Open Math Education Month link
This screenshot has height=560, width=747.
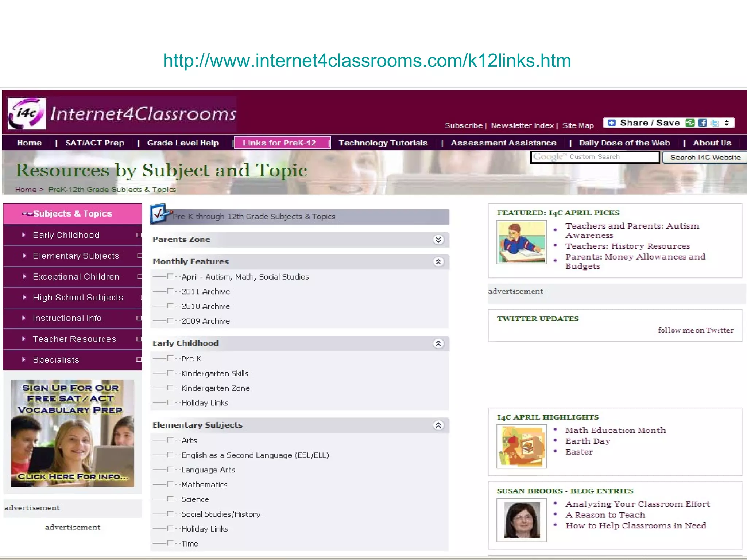point(615,431)
